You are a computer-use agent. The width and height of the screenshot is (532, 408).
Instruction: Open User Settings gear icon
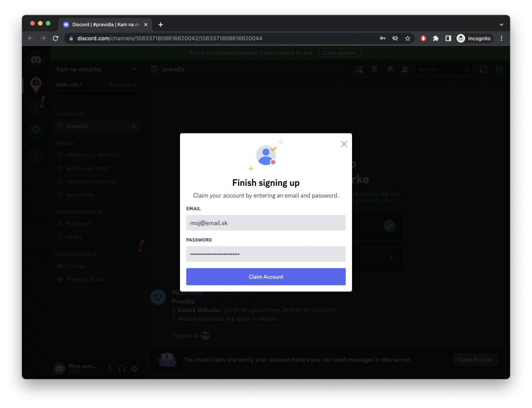[x=134, y=369]
